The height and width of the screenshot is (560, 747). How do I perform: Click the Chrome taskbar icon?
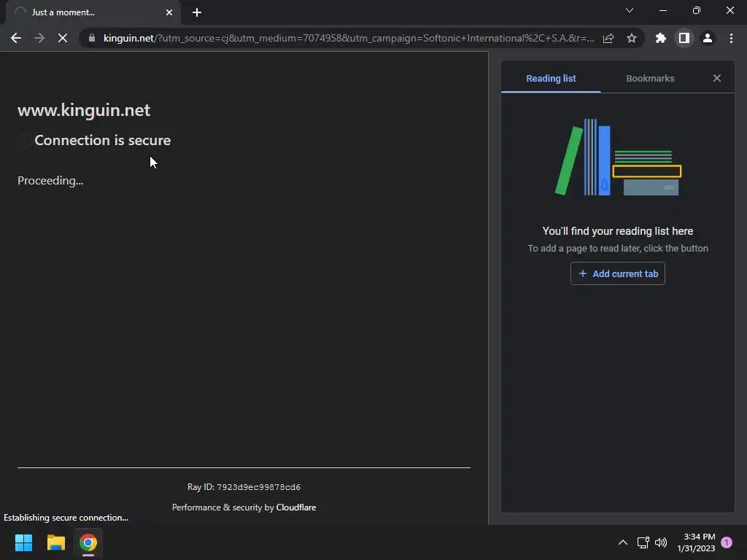click(x=88, y=542)
